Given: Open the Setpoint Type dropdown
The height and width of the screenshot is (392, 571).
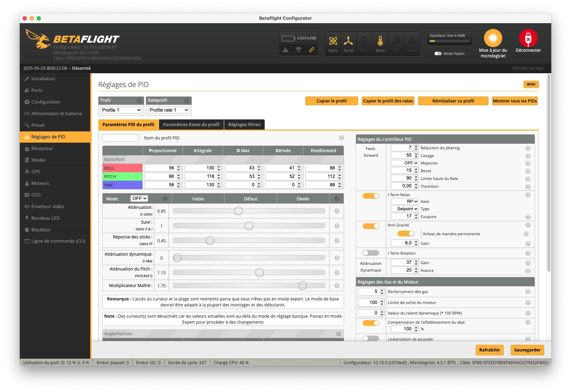Looking at the screenshot, I should coord(405,209).
